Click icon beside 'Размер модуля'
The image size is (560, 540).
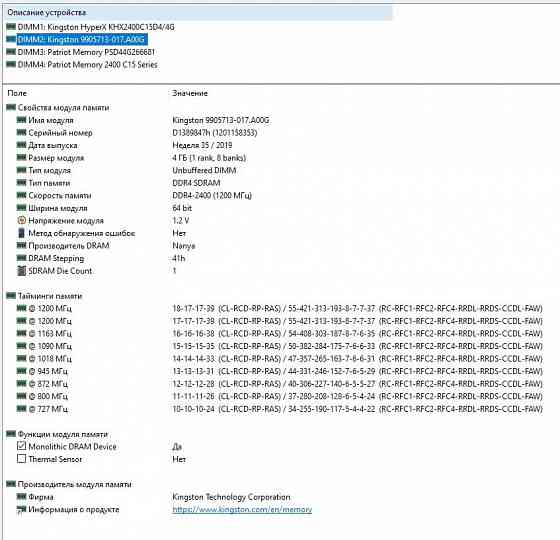click(21, 158)
